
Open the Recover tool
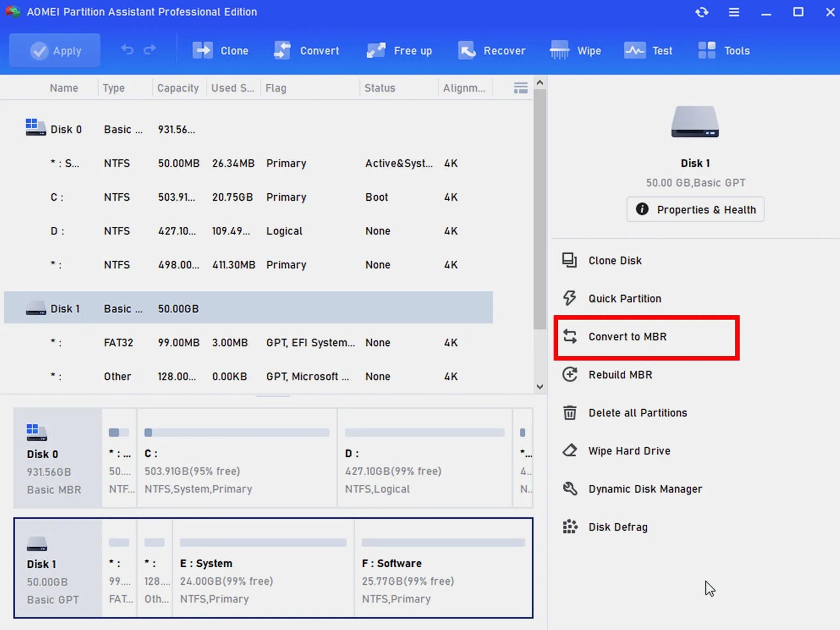[466, 51]
